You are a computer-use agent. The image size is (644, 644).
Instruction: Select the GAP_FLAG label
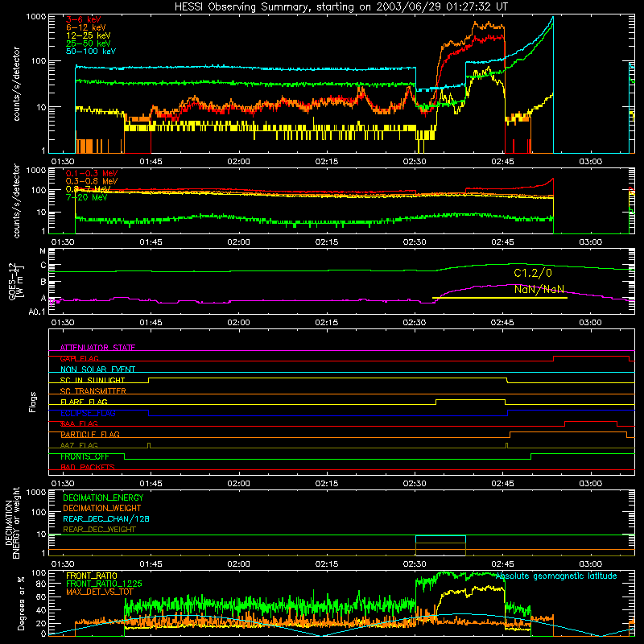click(80, 358)
